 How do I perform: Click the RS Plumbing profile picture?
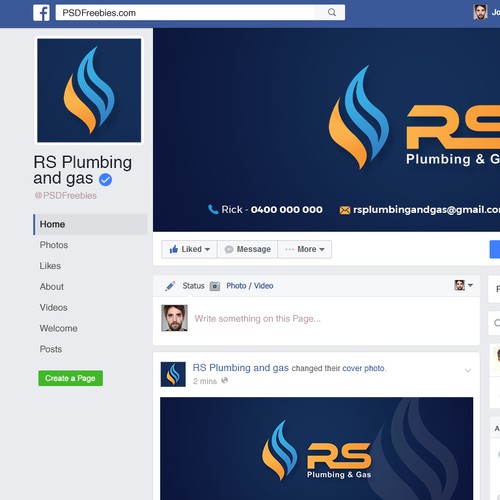point(89,90)
